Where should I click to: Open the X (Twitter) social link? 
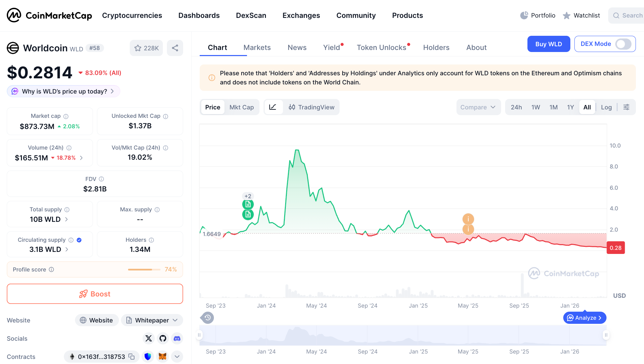[x=149, y=338]
